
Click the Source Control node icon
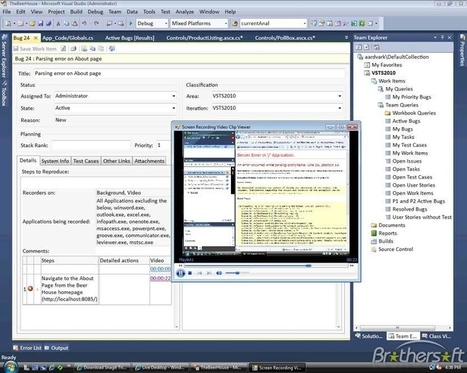click(x=374, y=249)
